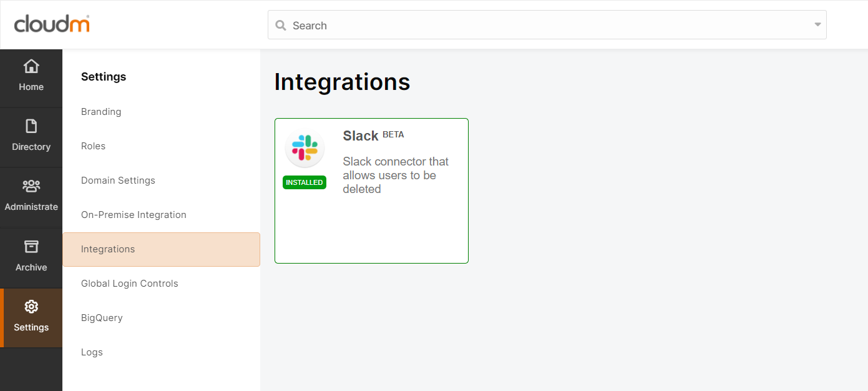Click the green INSTALLED badge
Viewport: 868px width, 391px height.
[x=305, y=182]
